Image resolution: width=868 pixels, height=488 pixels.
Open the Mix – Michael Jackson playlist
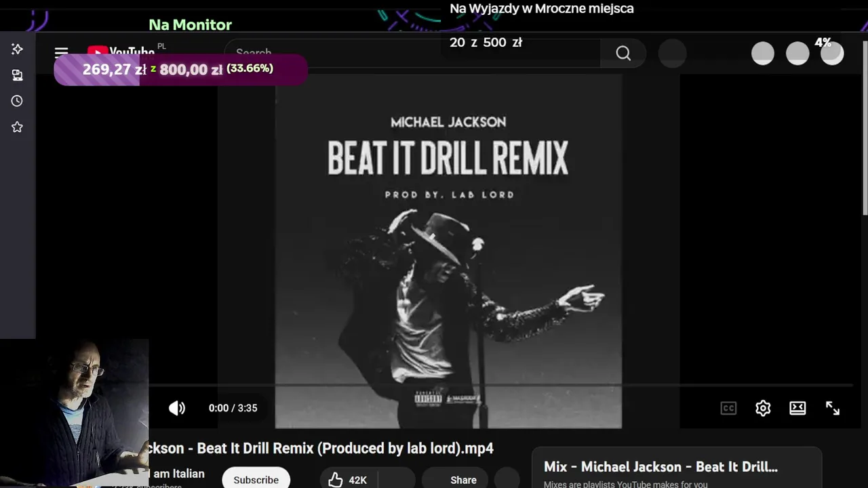point(676,468)
